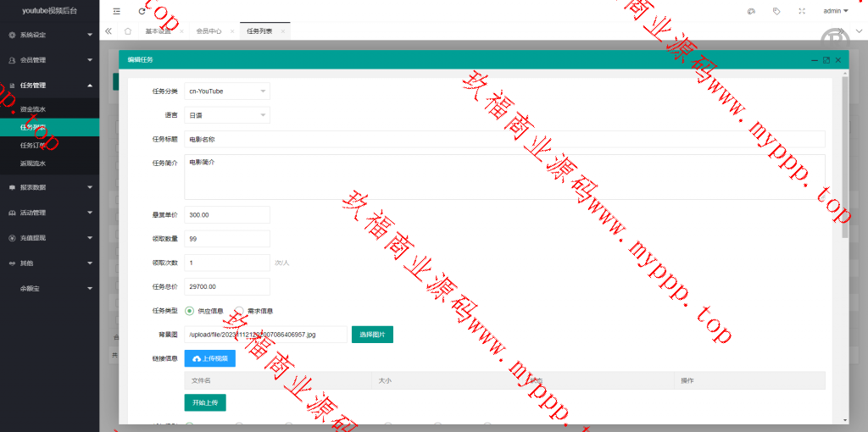Open 任务订单 in the sidebar
The width and height of the screenshot is (868, 432).
coord(34,145)
